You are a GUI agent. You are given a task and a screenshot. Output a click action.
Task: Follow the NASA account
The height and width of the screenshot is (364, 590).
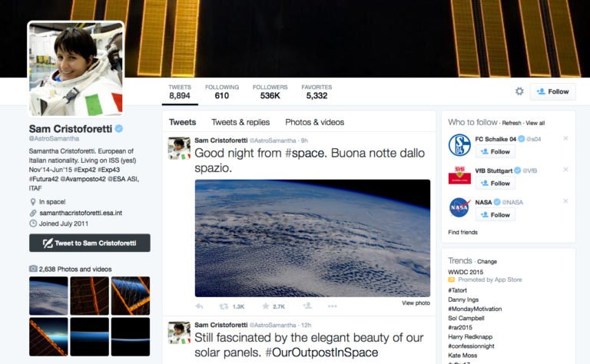[x=496, y=215]
